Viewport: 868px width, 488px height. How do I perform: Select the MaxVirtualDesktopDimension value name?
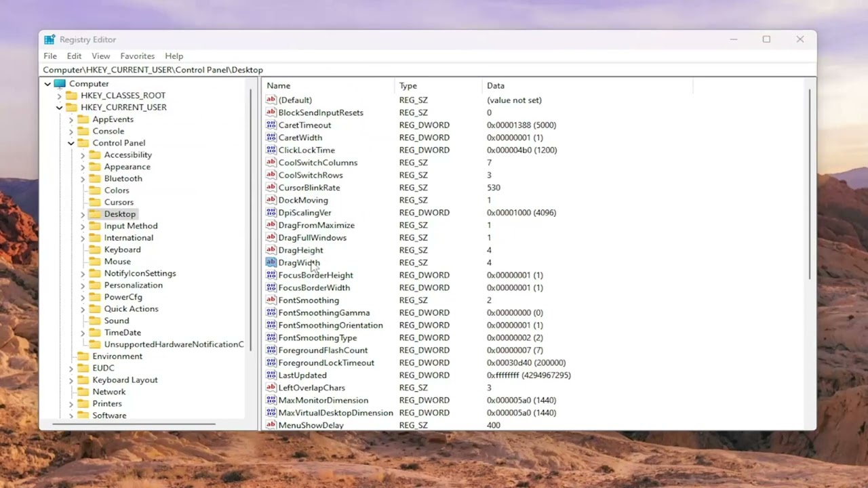(x=336, y=413)
